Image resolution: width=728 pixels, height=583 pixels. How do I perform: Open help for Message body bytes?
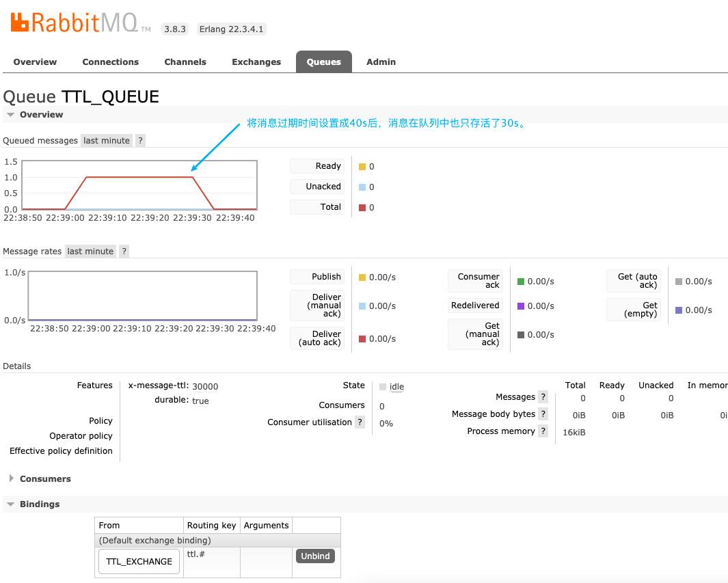543,414
